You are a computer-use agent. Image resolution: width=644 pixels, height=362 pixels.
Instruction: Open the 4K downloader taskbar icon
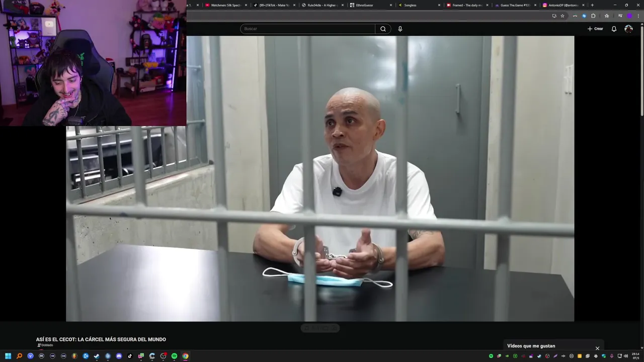click(41, 356)
